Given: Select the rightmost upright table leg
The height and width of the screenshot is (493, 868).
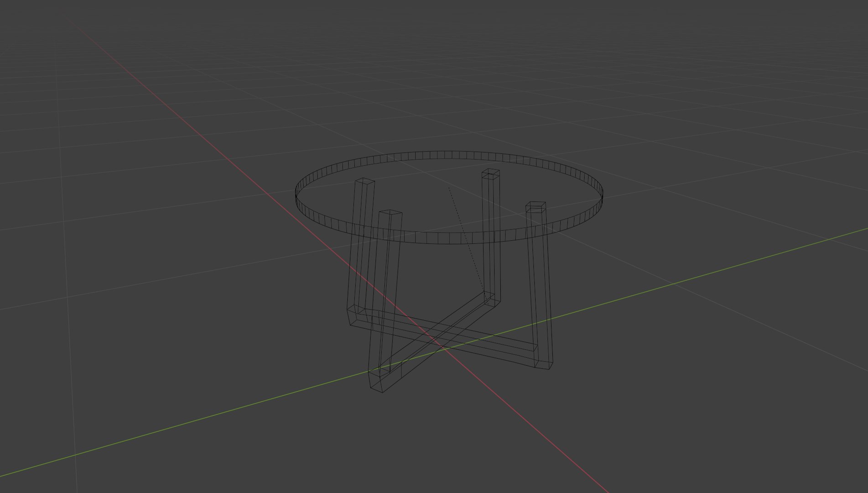Looking at the screenshot, I should (x=540, y=285).
